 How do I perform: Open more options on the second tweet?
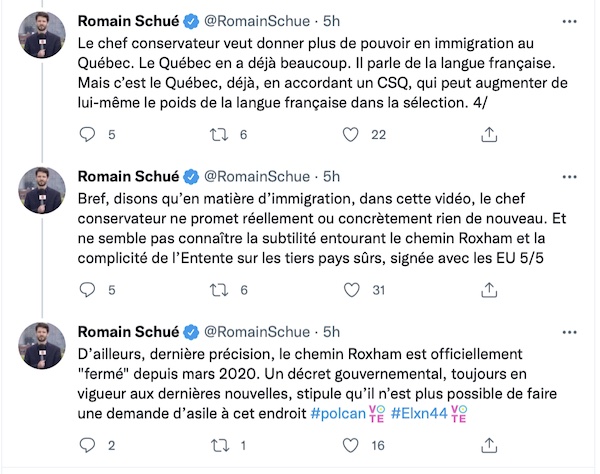pyautogui.click(x=569, y=177)
